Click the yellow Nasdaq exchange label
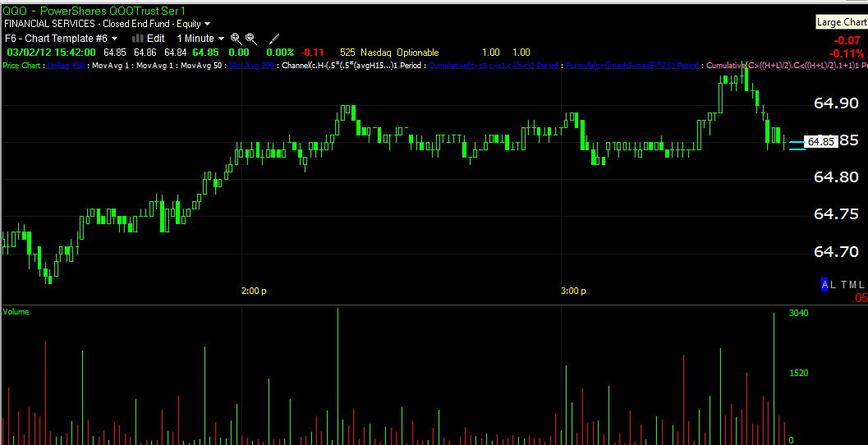 click(x=376, y=53)
